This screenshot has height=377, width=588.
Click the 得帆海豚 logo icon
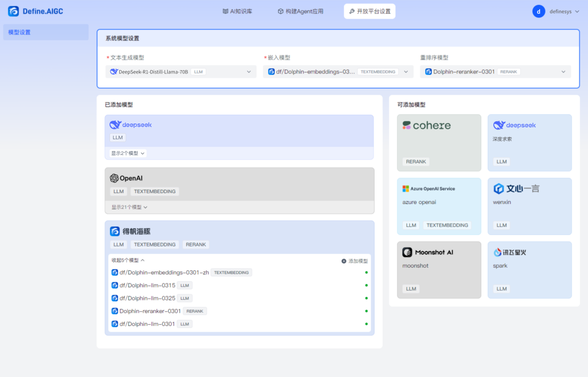(115, 231)
